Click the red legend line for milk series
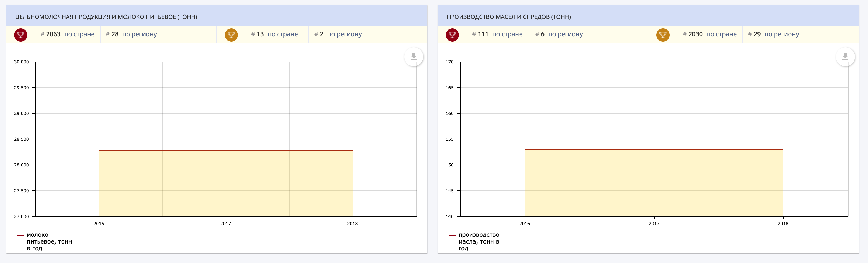 pos(21,235)
